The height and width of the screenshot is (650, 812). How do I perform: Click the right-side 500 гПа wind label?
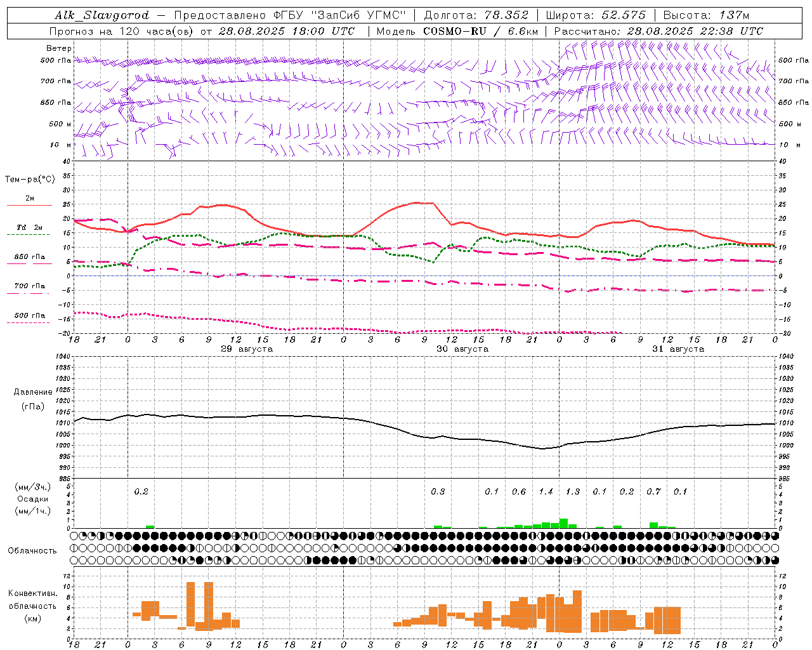[x=794, y=60]
